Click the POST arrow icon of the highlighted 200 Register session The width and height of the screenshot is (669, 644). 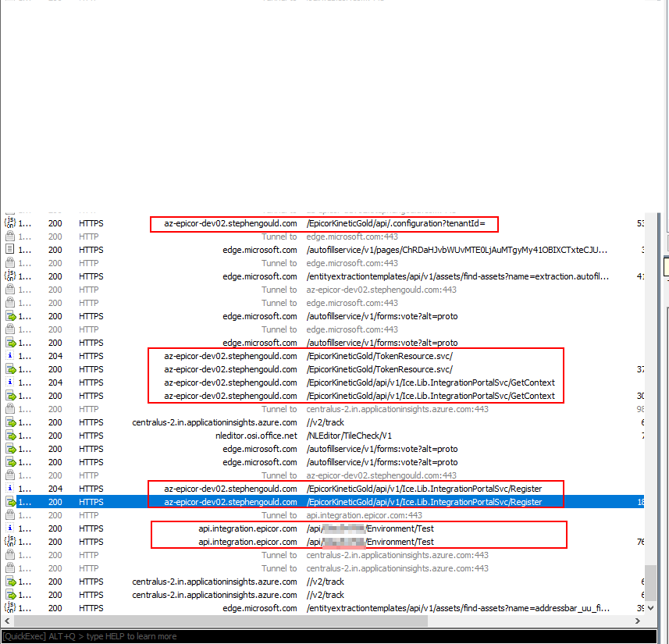11,502
